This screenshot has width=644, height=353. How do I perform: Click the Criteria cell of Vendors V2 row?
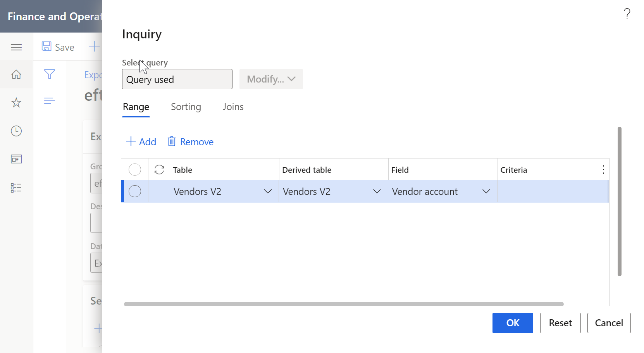553,191
